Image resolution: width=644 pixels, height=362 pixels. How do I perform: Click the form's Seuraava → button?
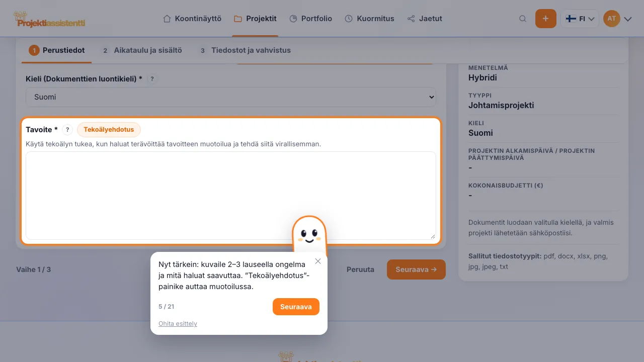416,269
